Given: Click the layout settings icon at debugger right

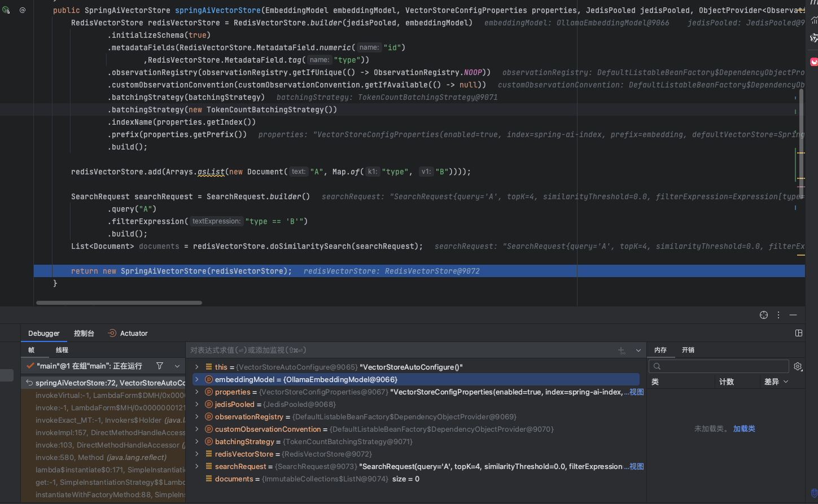Looking at the screenshot, I should (799, 333).
